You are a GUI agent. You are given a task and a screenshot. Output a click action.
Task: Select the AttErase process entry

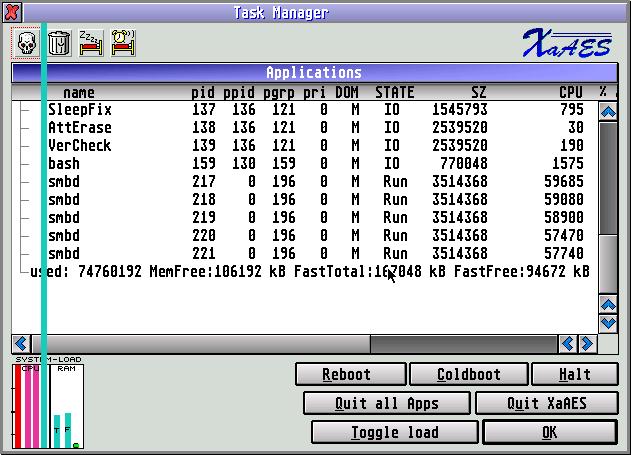tap(80, 128)
